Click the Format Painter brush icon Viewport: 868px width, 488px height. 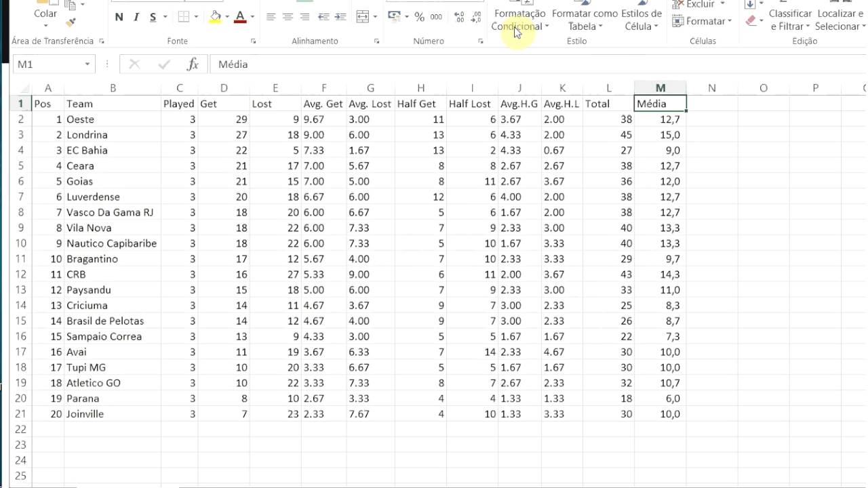(71, 22)
